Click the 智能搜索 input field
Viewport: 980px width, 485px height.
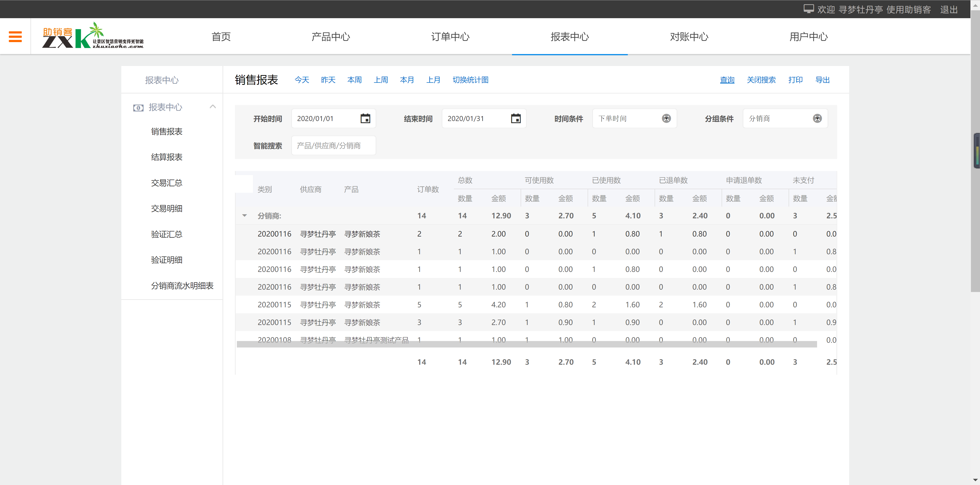pyautogui.click(x=333, y=146)
